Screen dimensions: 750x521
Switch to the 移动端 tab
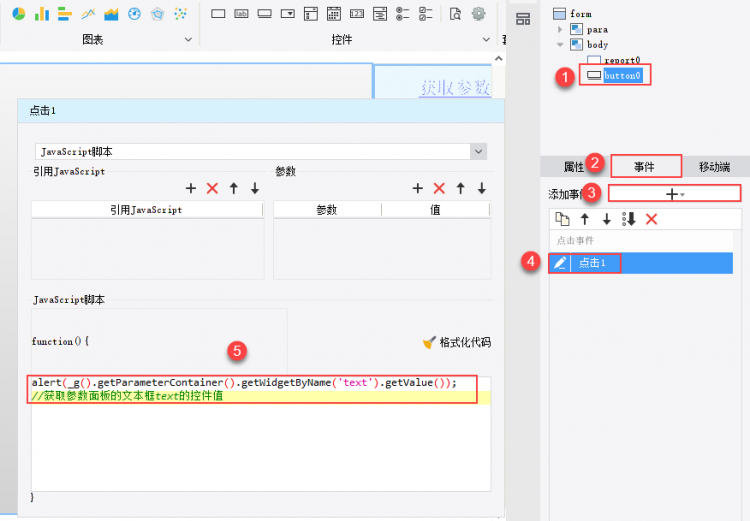714,167
